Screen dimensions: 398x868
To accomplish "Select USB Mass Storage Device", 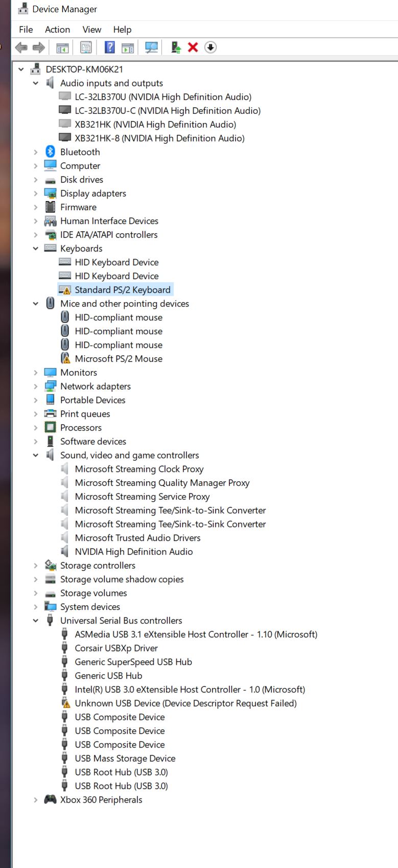I will (125, 758).
